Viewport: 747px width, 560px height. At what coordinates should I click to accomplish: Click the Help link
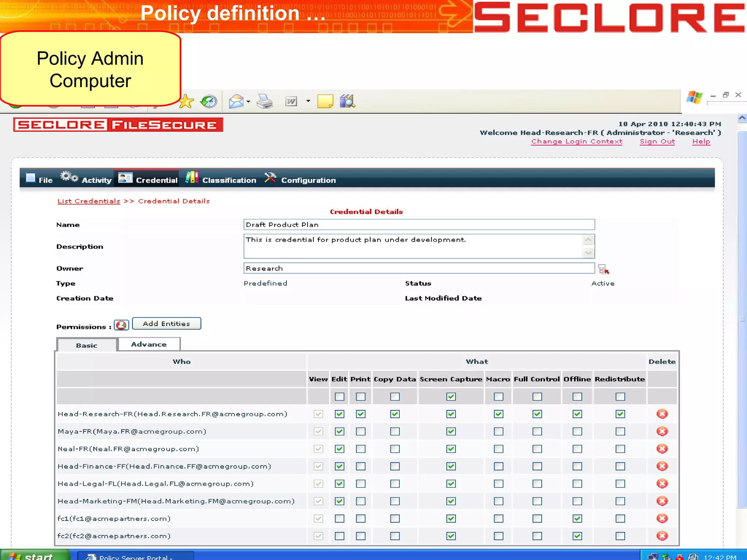click(x=701, y=141)
